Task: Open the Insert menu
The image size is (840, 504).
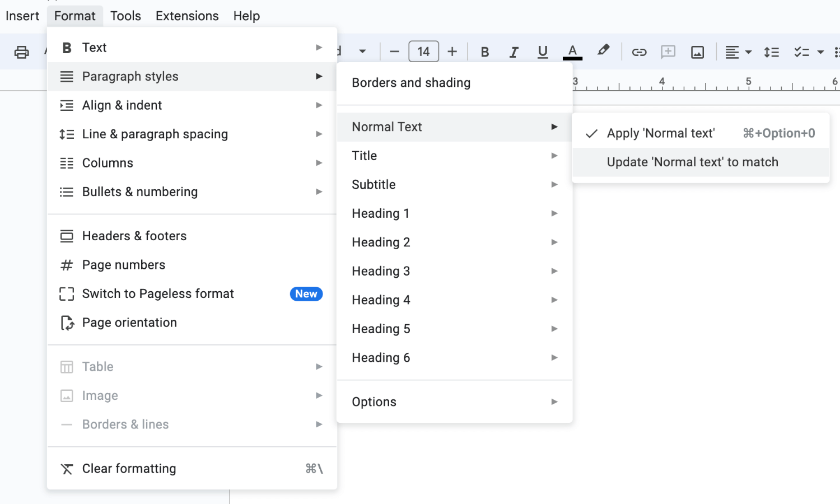Action: 22,16
